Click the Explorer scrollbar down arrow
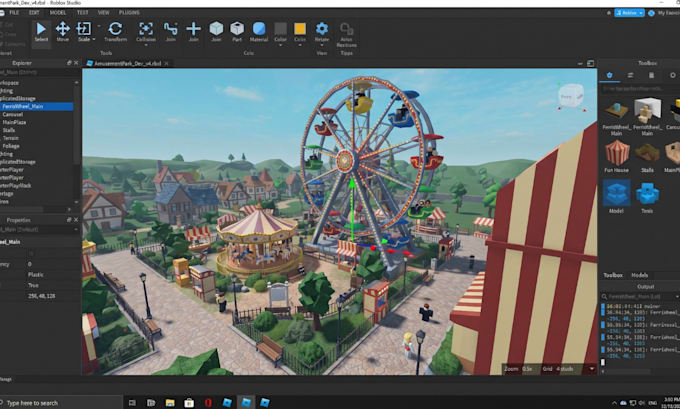The height and width of the screenshot is (409, 680). tap(77, 202)
